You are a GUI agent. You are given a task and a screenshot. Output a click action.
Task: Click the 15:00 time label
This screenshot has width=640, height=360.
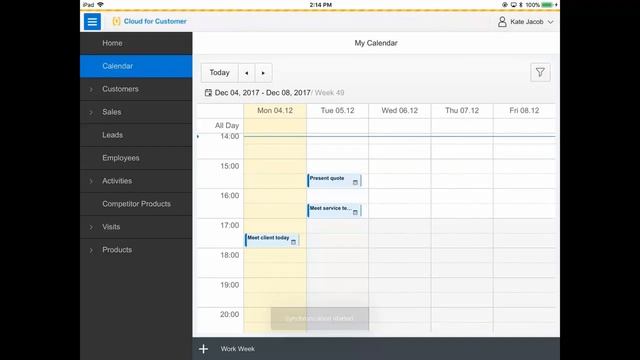230,166
